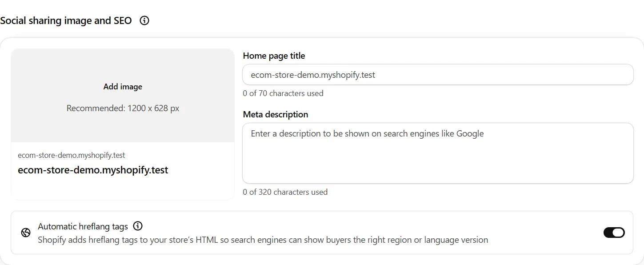
Task: Click '0 of 320 characters used' counter
Action: tap(285, 192)
